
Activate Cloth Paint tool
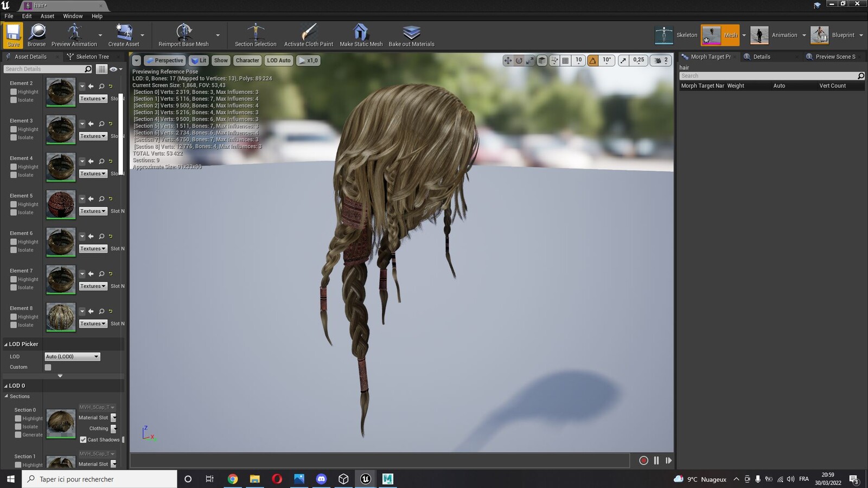(x=309, y=33)
